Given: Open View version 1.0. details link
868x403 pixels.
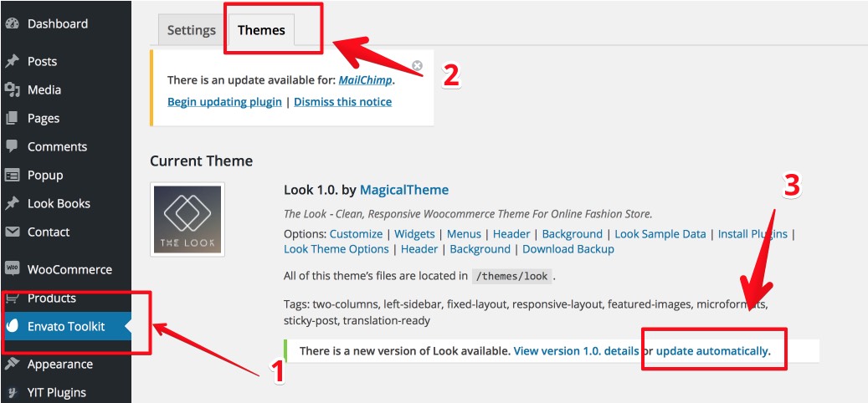Looking at the screenshot, I should click(x=576, y=351).
